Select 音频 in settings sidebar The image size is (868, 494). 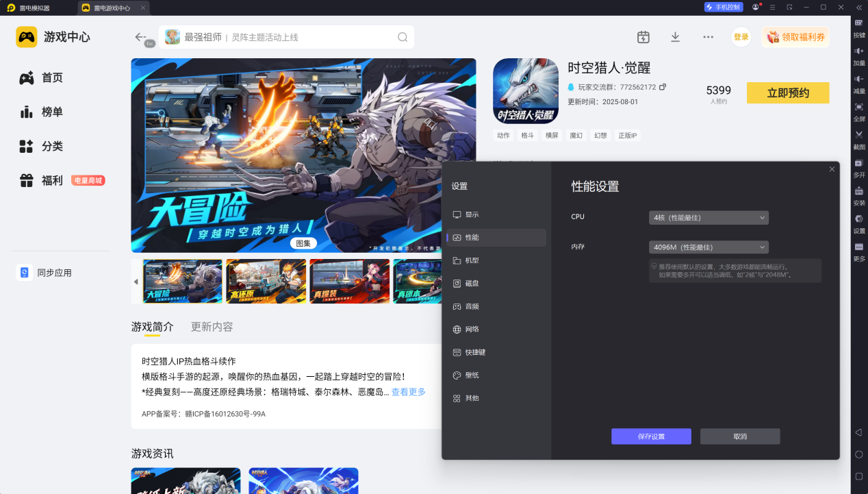(496, 306)
